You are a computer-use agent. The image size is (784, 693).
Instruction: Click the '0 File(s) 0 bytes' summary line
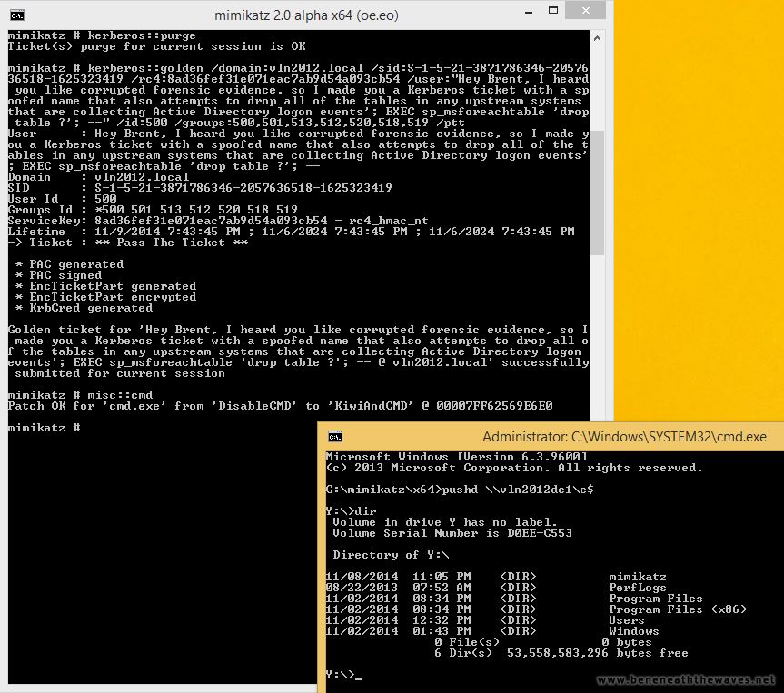(543, 642)
